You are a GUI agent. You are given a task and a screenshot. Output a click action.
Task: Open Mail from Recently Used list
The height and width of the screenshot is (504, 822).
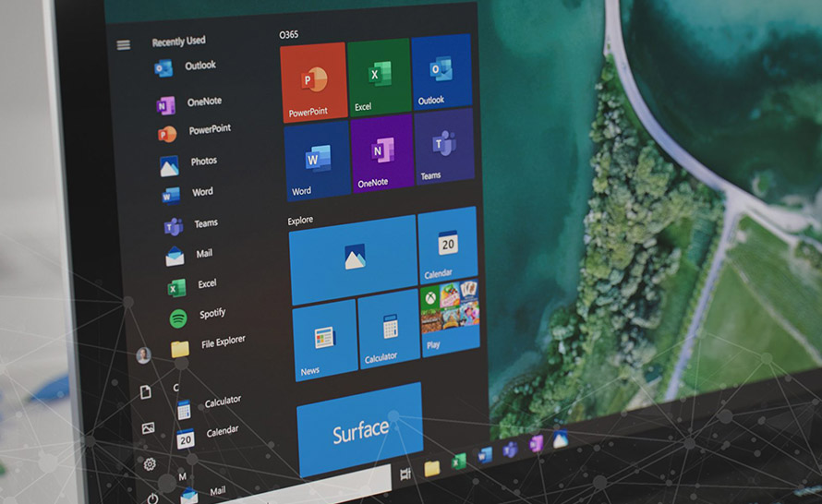point(189,256)
